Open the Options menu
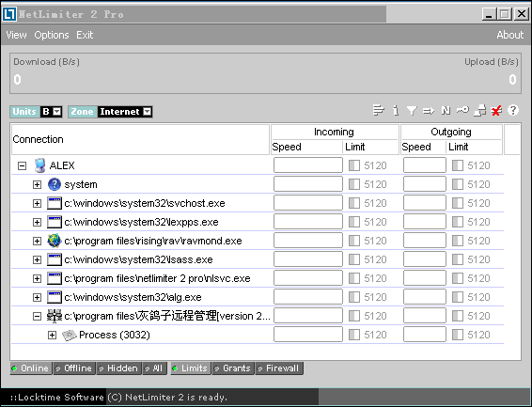Screen dimensions: 532x407 point(52,35)
